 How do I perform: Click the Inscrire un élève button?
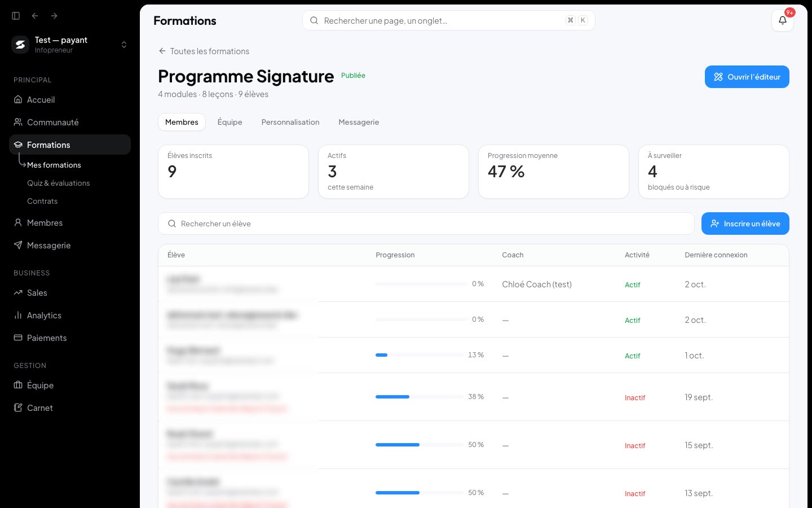[x=745, y=224]
